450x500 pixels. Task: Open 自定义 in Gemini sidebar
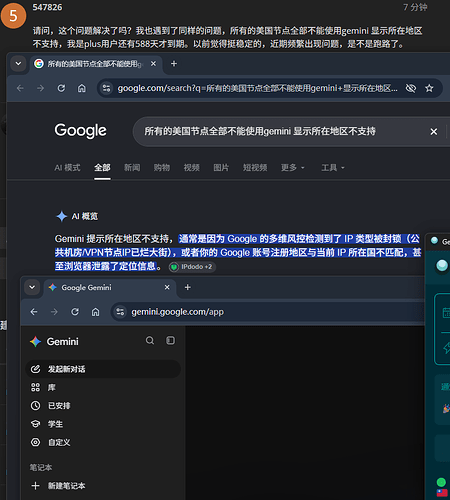pos(103,442)
